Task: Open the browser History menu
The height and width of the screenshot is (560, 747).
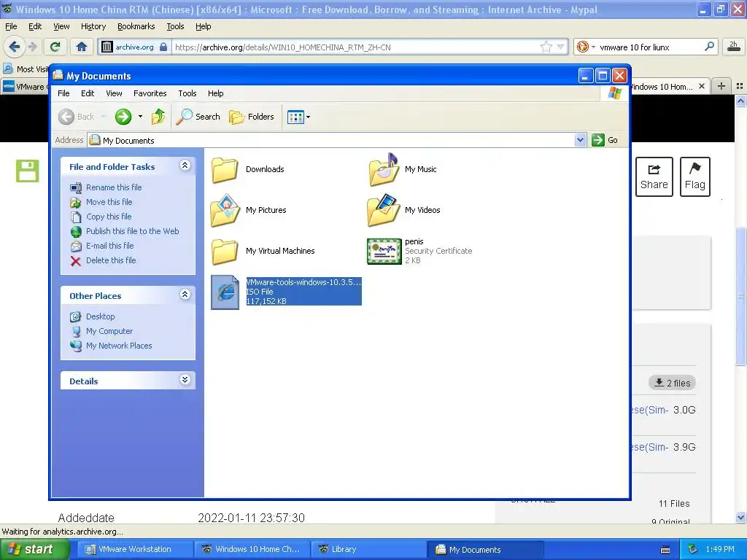Action: pos(93,26)
